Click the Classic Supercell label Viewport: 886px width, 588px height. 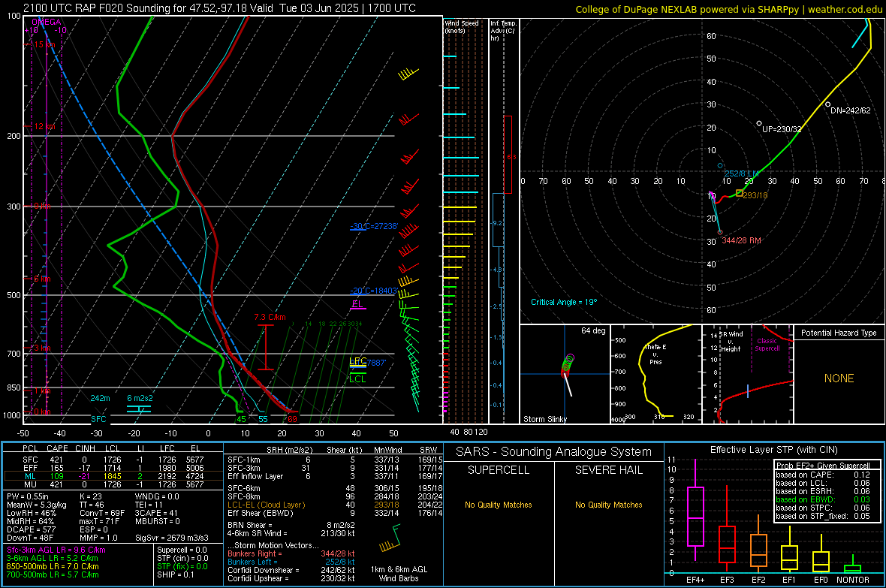tap(767, 345)
